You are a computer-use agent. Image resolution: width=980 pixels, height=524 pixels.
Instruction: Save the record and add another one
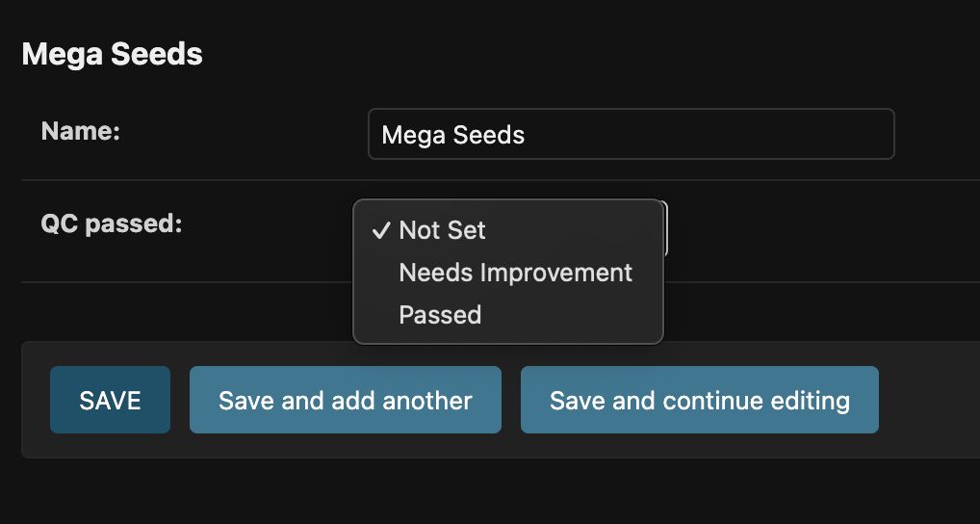(345, 400)
